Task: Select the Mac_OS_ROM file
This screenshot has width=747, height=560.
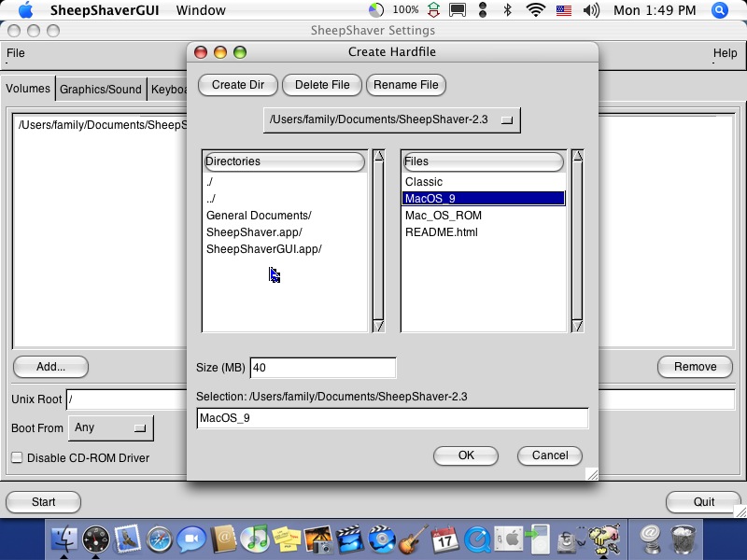Action: pos(443,216)
